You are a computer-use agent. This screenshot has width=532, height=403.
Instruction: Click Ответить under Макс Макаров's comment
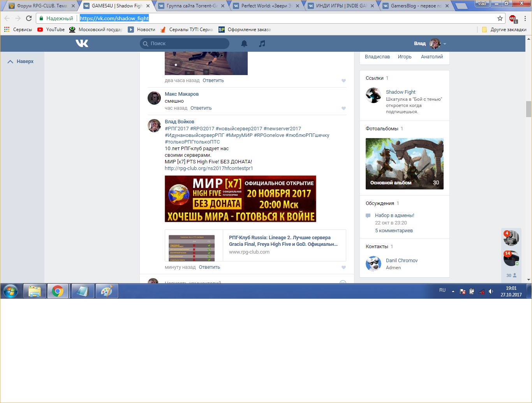tap(201, 108)
